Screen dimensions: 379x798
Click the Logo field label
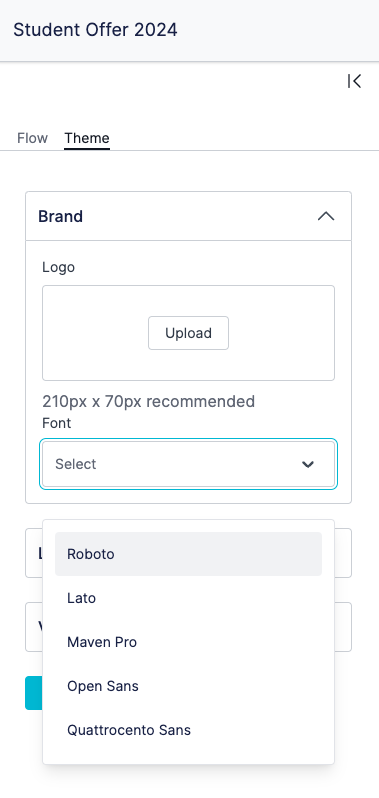(59, 267)
